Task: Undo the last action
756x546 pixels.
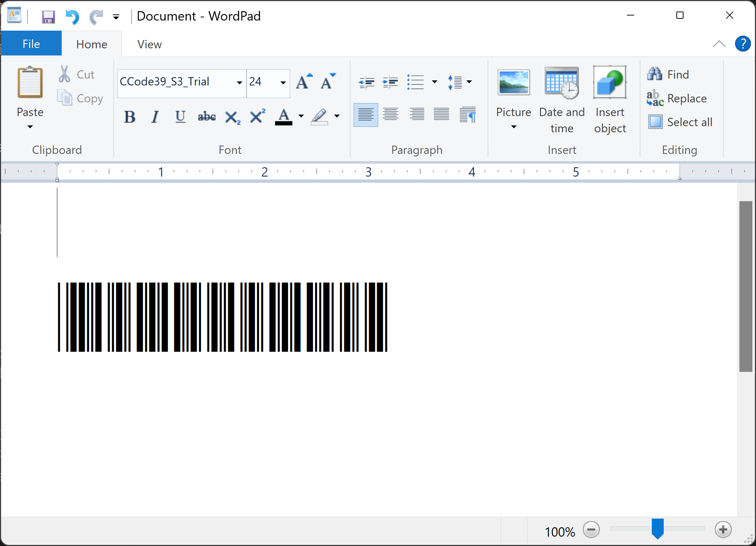Action: [72, 17]
